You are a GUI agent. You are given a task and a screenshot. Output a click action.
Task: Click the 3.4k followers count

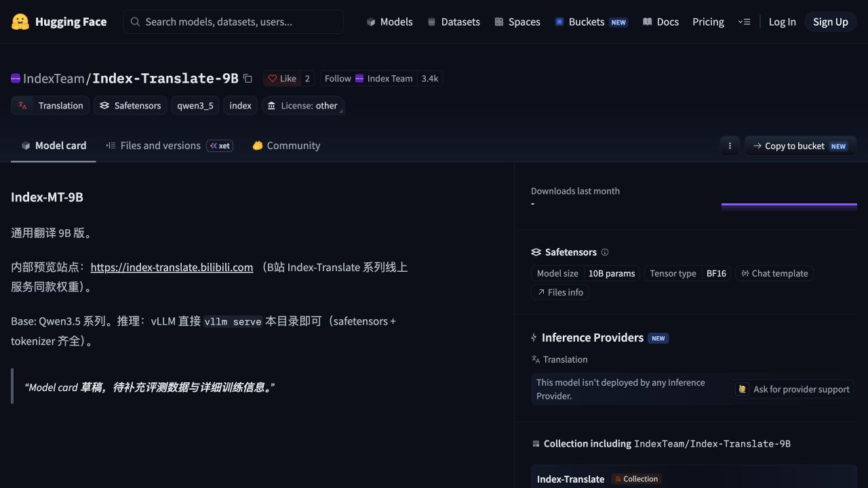(x=430, y=79)
